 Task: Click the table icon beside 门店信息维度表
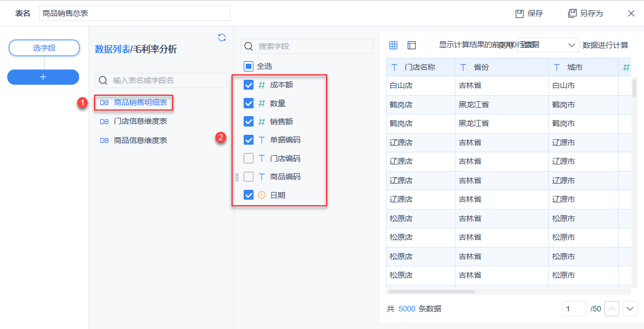104,122
